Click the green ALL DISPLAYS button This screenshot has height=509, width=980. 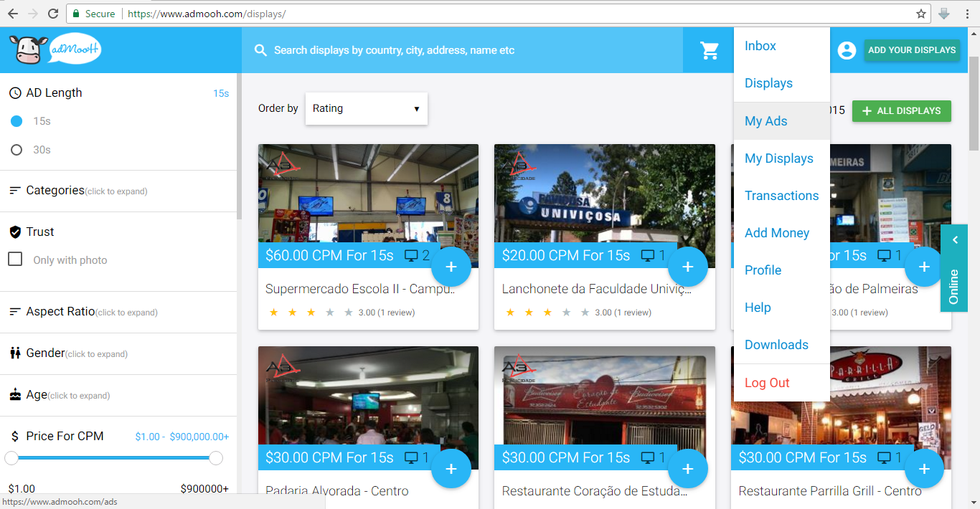click(x=901, y=111)
